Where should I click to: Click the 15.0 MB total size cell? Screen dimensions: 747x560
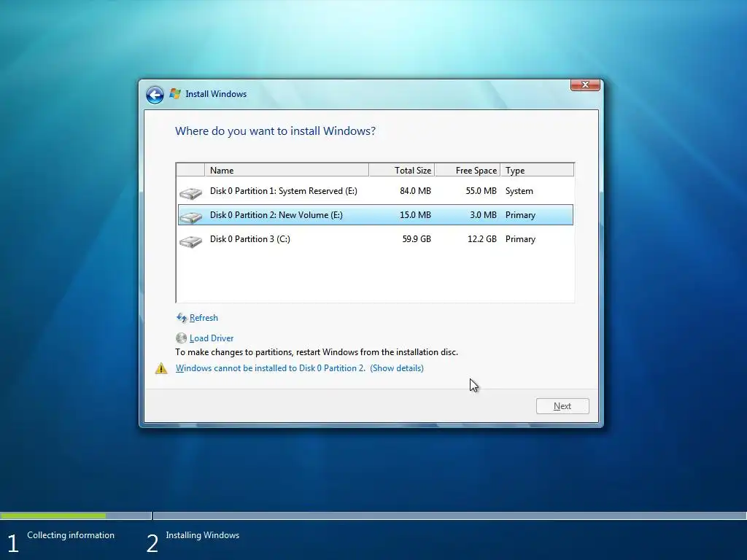415,215
